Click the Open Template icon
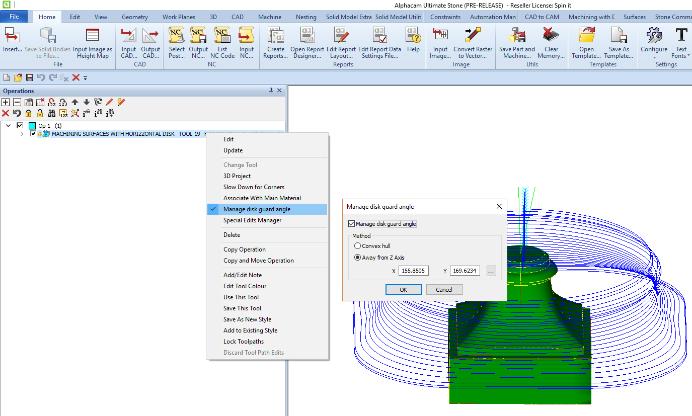The height and width of the screenshot is (416, 692). [587, 43]
